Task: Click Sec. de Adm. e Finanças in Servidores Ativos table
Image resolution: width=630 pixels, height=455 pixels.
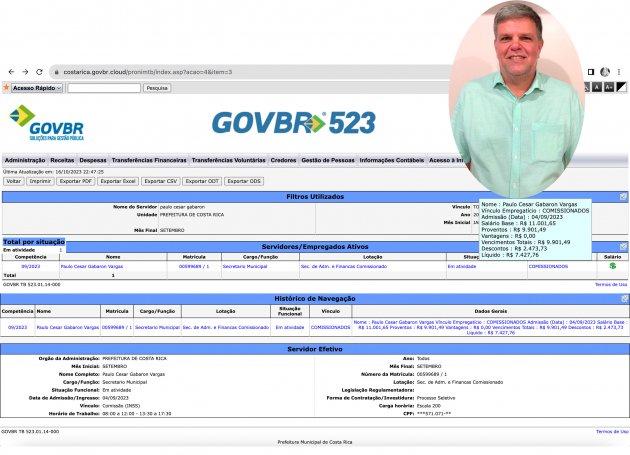Action: (344, 266)
